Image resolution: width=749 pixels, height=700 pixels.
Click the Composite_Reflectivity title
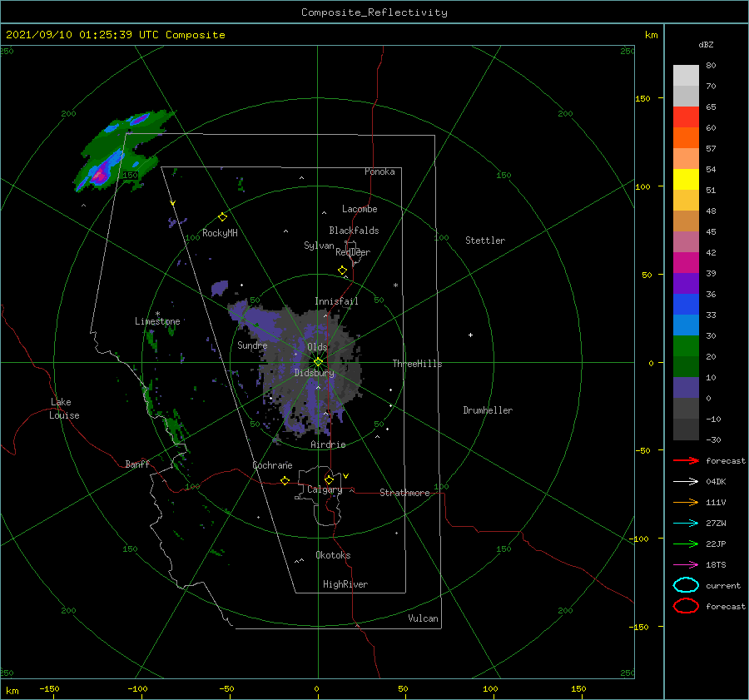[374, 12]
